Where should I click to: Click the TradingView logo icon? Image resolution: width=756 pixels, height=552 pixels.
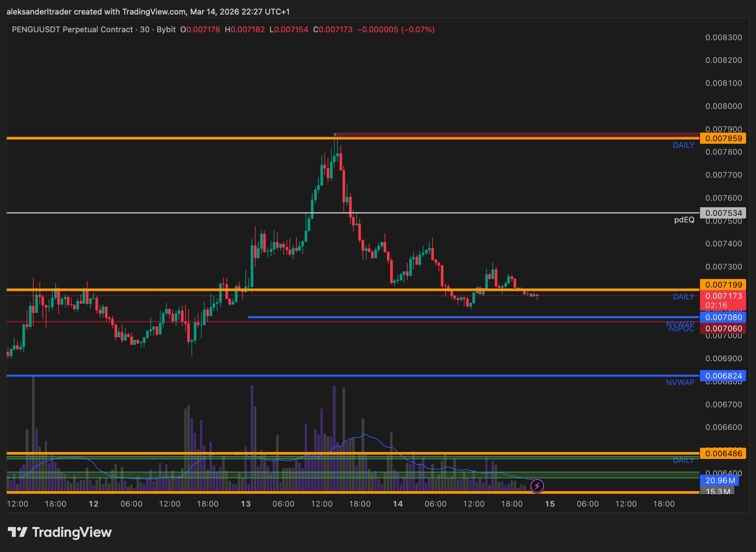coord(18,532)
